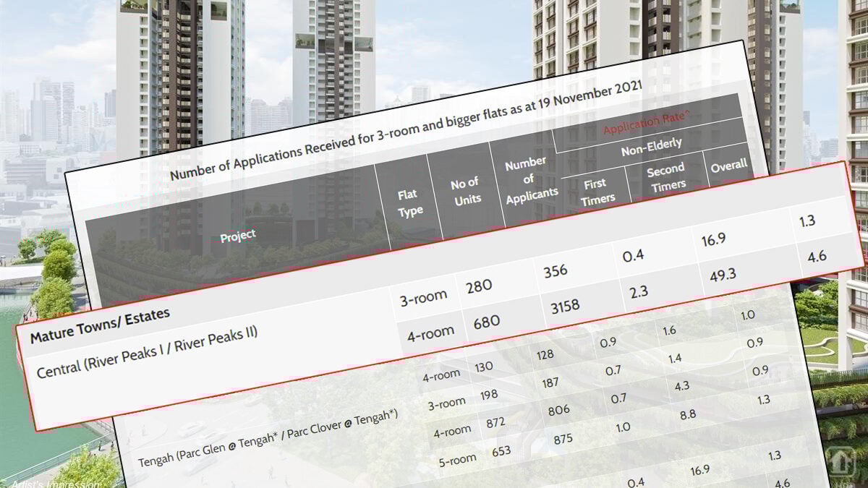Select the '680' units cell
Screen dimensions: 868x488
[486, 321]
